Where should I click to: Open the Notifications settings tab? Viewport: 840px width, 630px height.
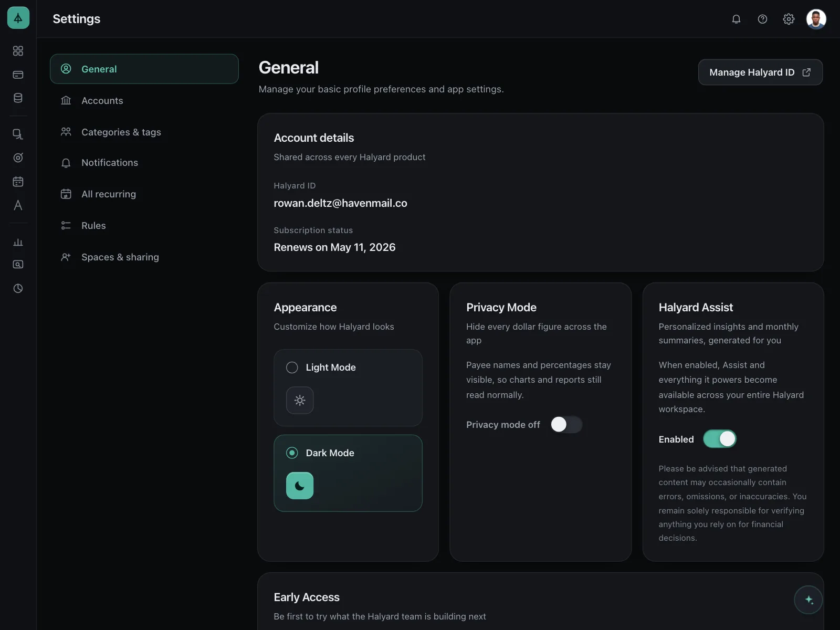tap(144, 163)
